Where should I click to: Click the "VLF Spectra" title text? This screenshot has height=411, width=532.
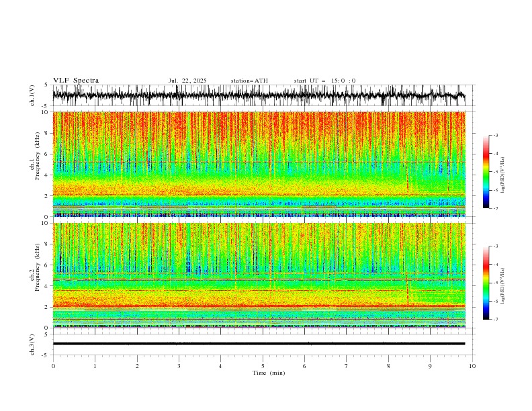click(76, 81)
